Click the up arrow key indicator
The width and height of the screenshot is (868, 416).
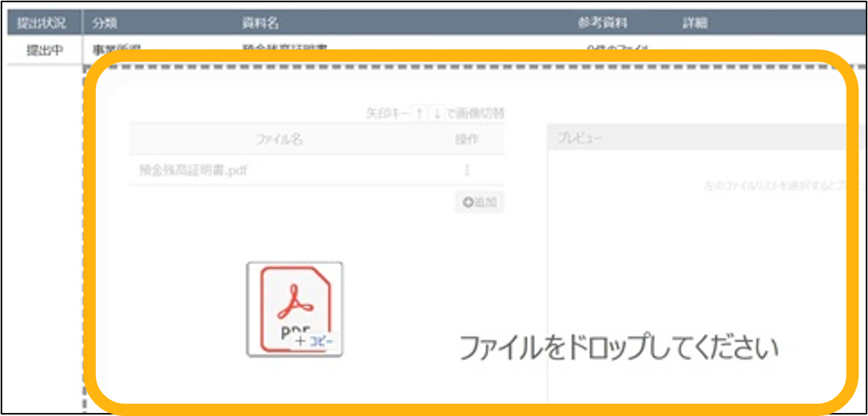(x=419, y=113)
